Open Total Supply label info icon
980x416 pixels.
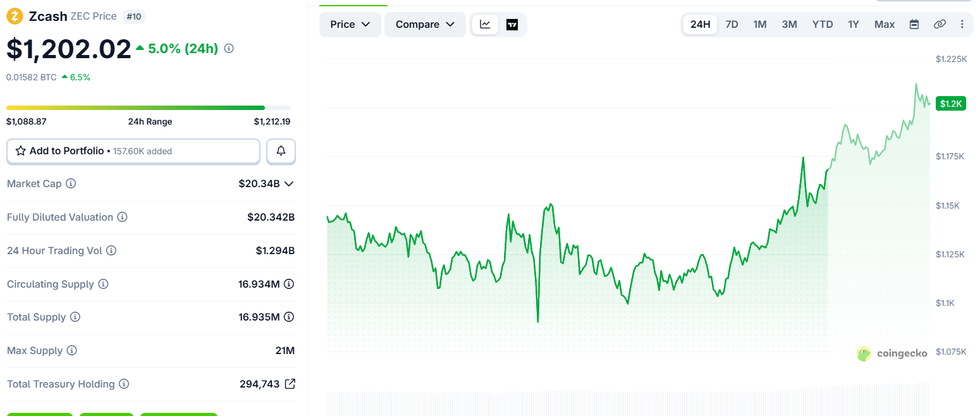tap(75, 317)
